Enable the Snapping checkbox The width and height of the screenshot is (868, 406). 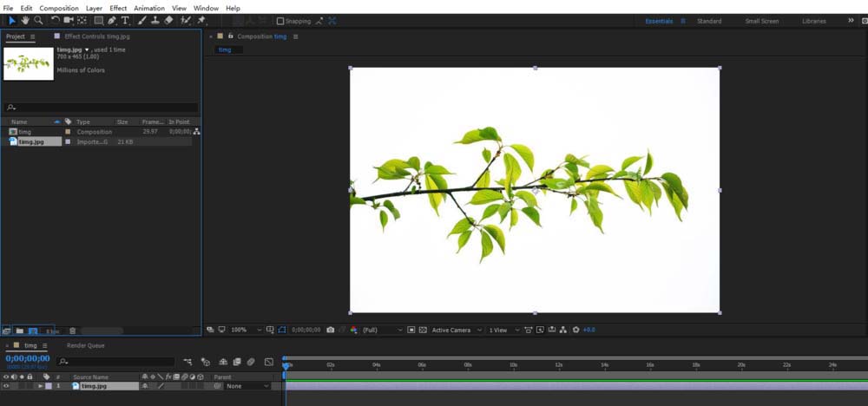pyautogui.click(x=280, y=21)
